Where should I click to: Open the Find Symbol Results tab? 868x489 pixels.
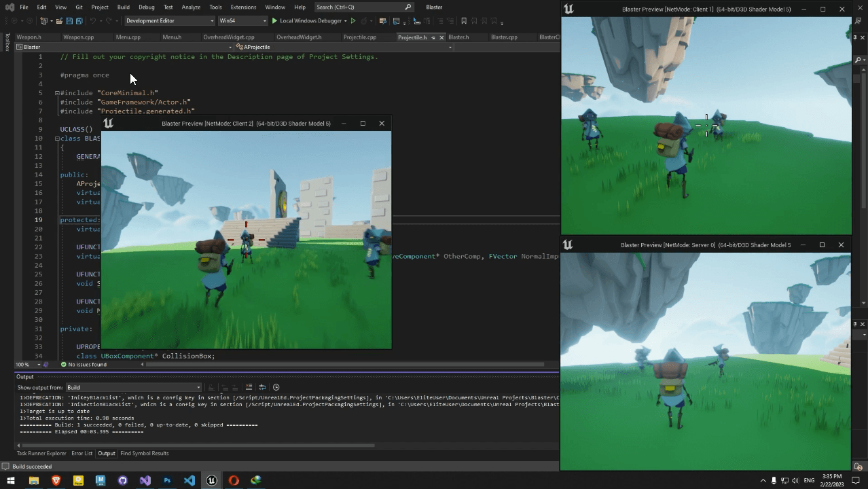145,453
